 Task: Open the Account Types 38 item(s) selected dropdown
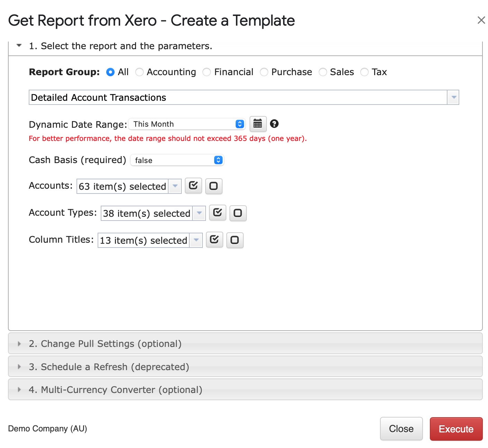153,213
